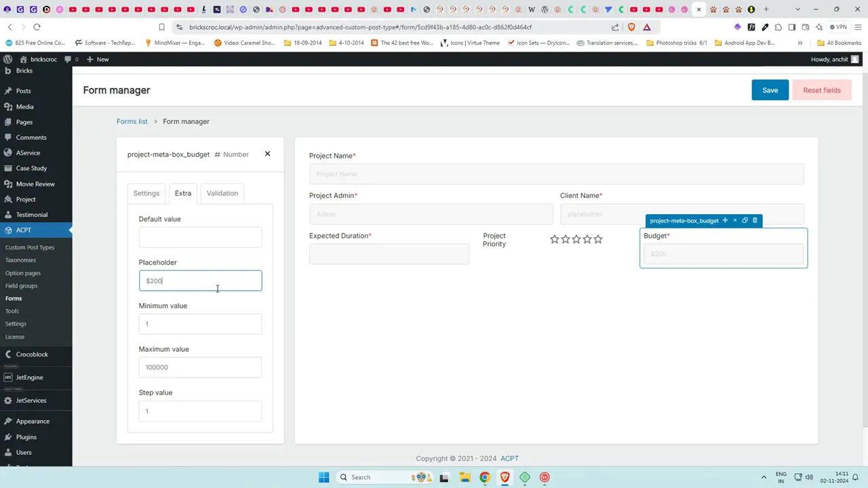This screenshot has width=868, height=488.
Task: Expand hidden icons in the system tray
Action: 764,477
